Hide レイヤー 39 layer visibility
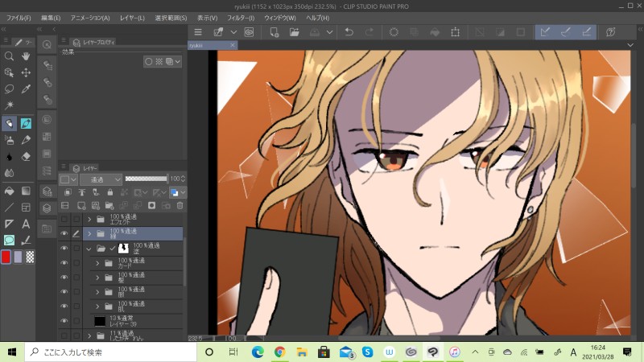Image resolution: width=644 pixels, height=362 pixels. (64, 320)
